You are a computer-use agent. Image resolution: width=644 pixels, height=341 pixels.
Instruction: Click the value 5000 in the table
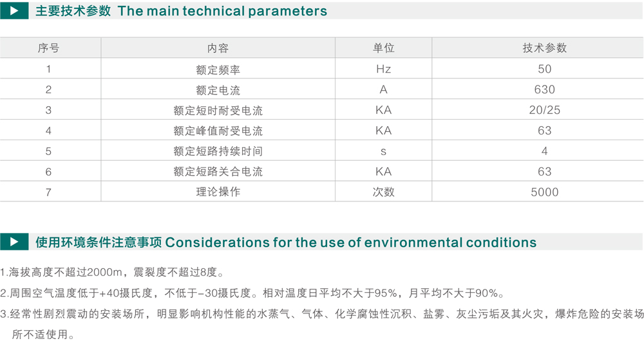545,192
